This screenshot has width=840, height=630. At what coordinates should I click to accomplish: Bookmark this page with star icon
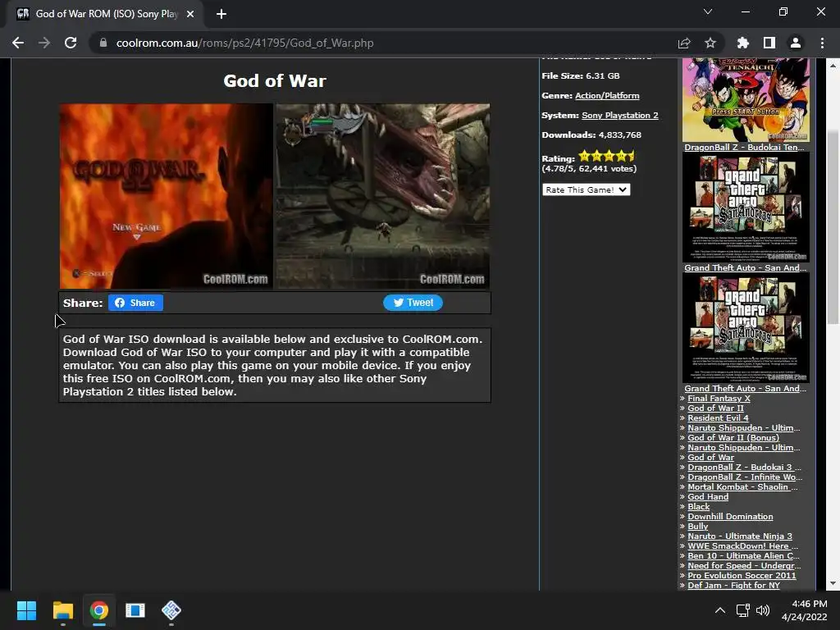(710, 43)
